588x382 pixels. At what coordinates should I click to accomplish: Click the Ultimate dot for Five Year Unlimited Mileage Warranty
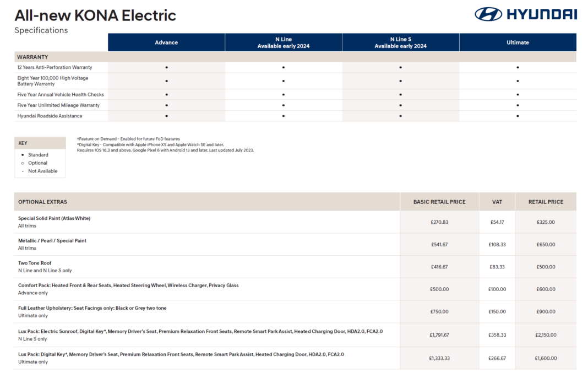(x=517, y=105)
